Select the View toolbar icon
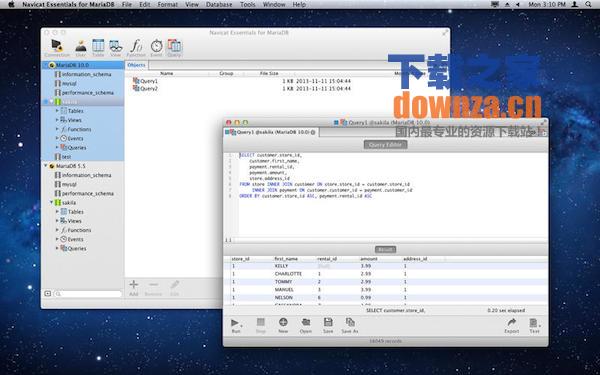600x375 pixels. 116,48
